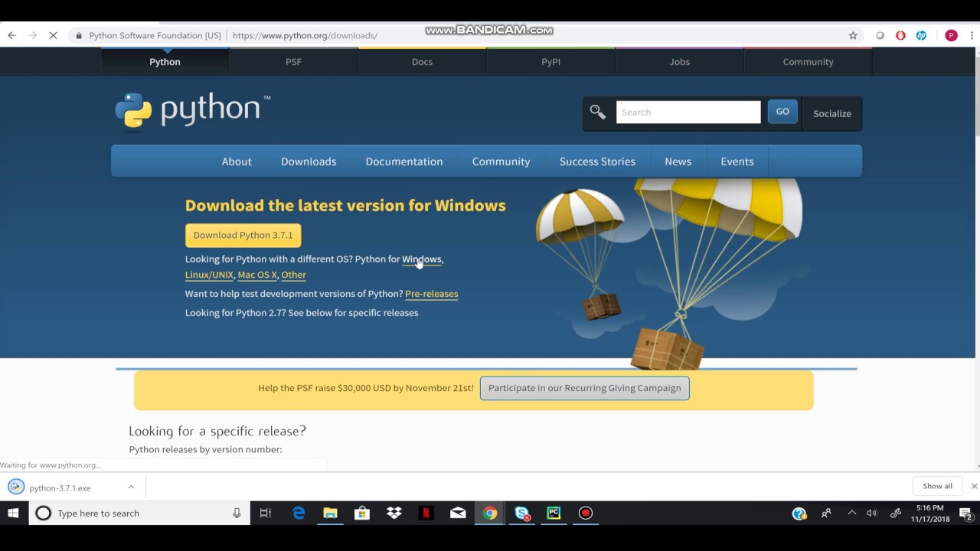The width and height of the screenshot is (980, 551).
Task: Click help question-mark tray icon
Action: click(x=799, y=514)
